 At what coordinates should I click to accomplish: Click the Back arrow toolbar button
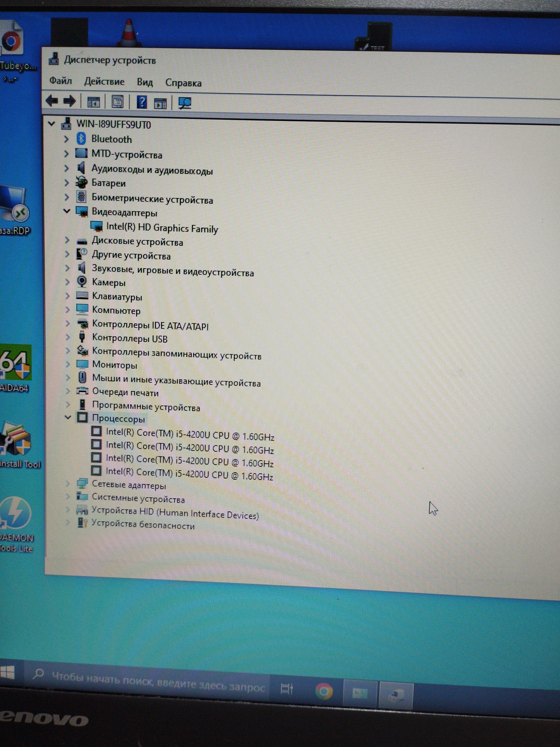[52, 101]
